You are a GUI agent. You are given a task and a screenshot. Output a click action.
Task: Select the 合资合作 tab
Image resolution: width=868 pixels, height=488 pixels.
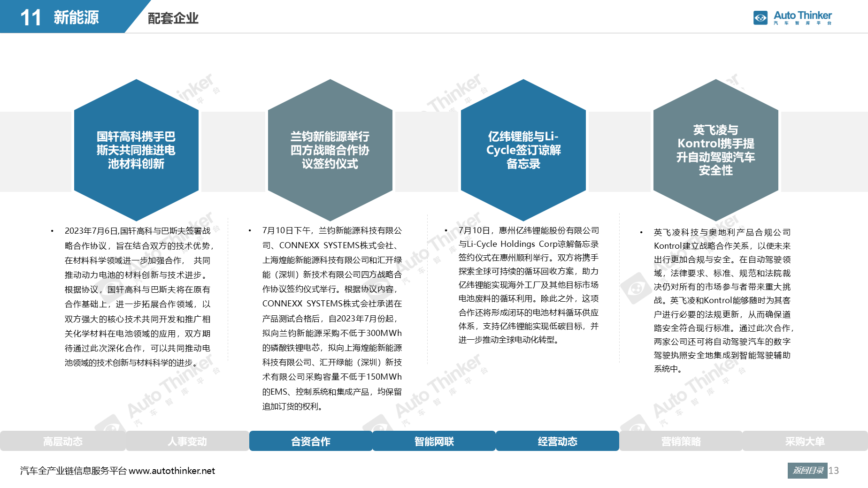point(311,441)
